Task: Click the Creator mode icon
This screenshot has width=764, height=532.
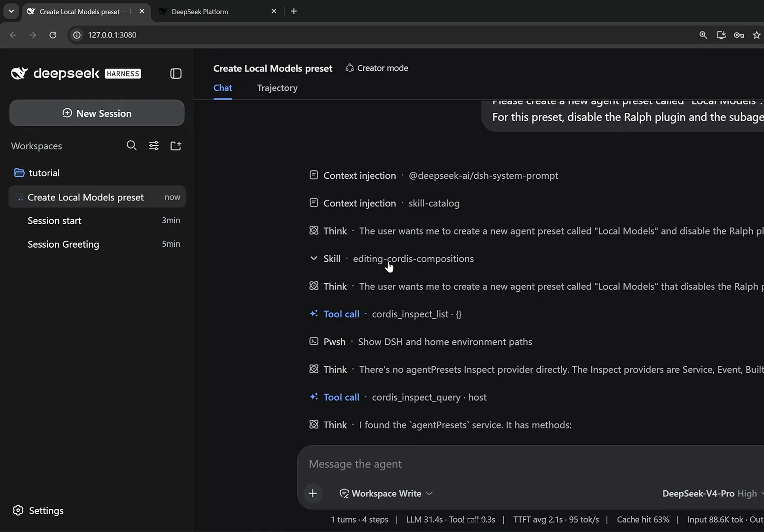Action: (349, 68)
